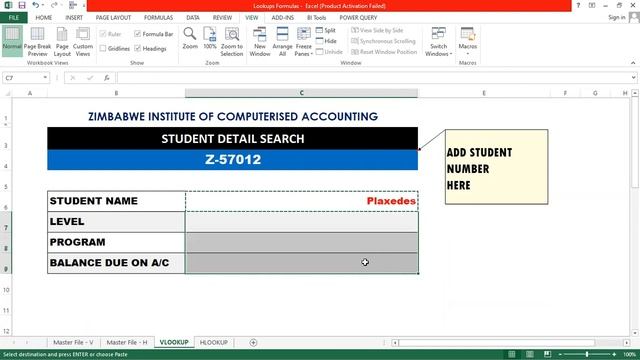The image size is (640, 360).
Task: Select column C header
Action: click(x=302, y=93)
